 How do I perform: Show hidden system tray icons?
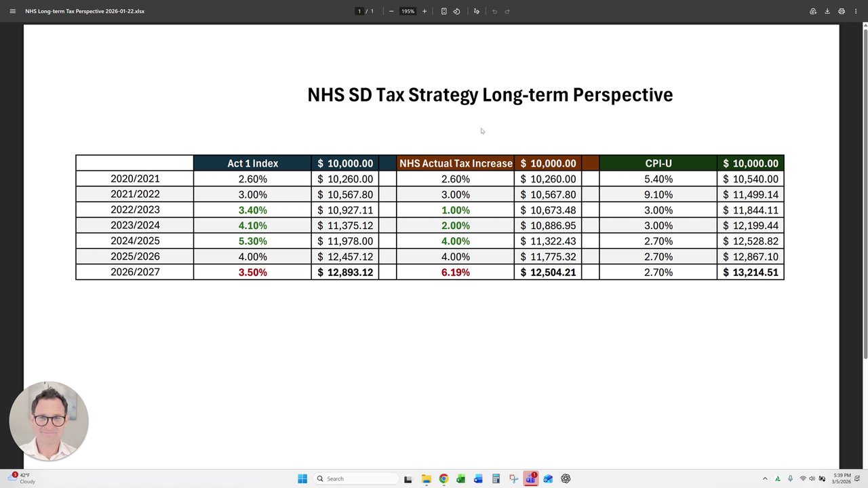pyautogui.click(x=765, y=479)
